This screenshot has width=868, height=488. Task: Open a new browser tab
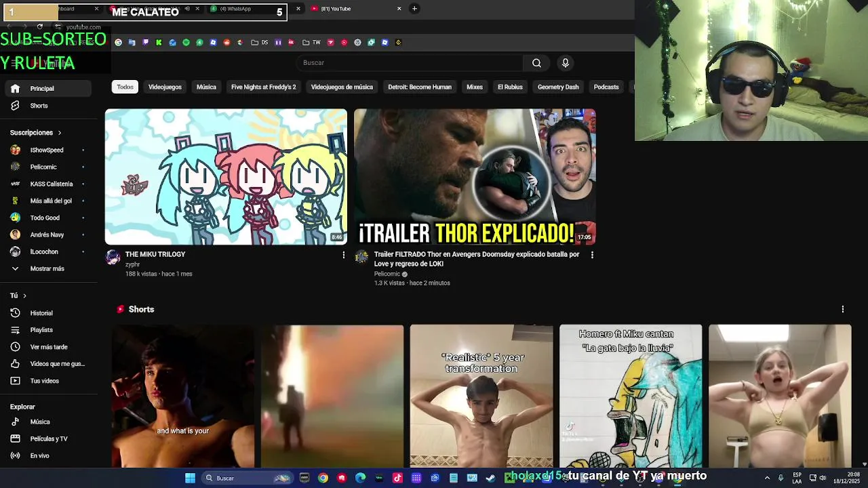click(414, 9)
